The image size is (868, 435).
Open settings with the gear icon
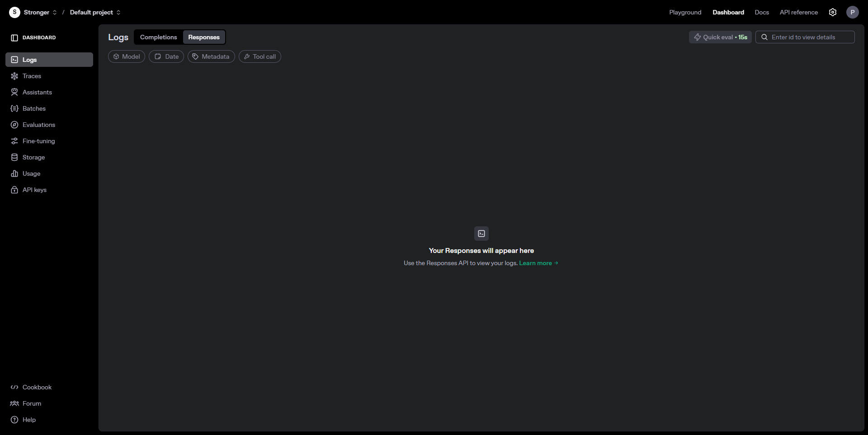pos(832,12)
